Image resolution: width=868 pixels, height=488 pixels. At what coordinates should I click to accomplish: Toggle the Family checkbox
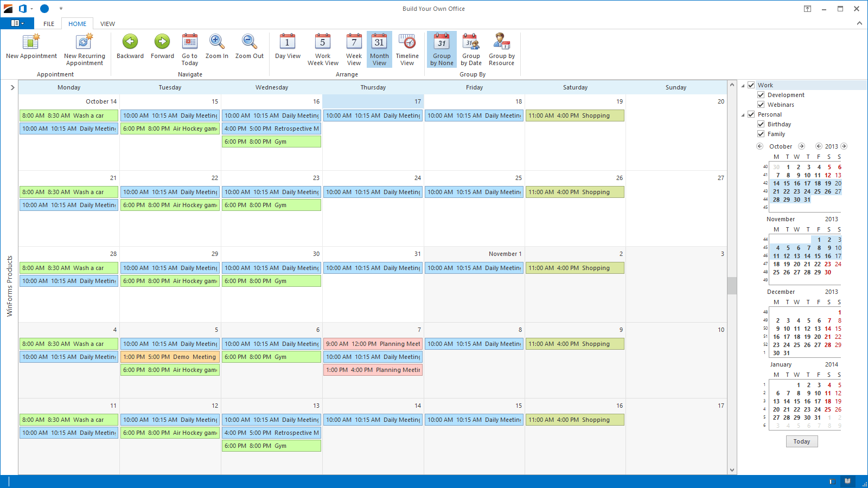tap(761, 134)
